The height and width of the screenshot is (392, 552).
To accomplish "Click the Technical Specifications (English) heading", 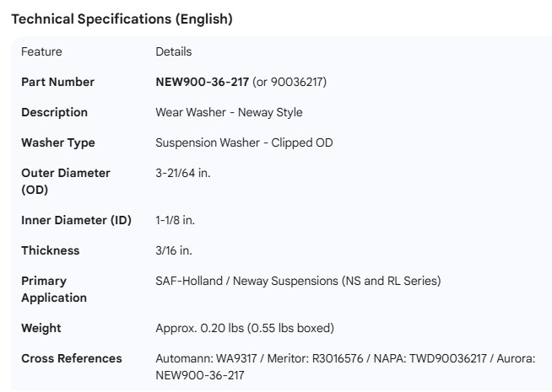I will [122, 19].
